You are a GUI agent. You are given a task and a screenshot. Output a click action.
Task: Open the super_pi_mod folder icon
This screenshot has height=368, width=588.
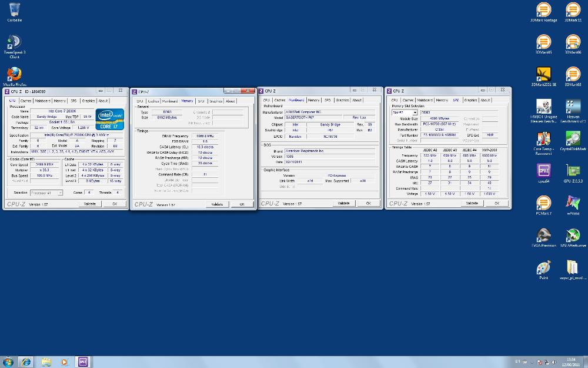click(x=573, y=270)
